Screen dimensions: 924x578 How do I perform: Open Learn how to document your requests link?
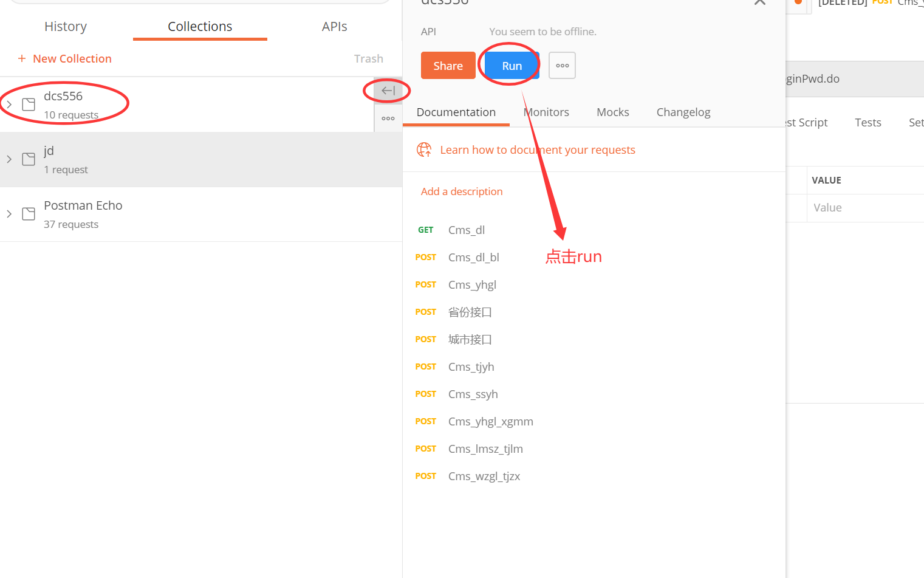[x=538, y=150]
